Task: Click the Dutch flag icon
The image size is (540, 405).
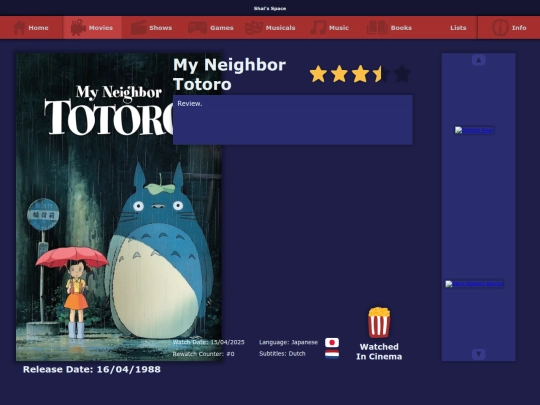Action: [332, 354]
